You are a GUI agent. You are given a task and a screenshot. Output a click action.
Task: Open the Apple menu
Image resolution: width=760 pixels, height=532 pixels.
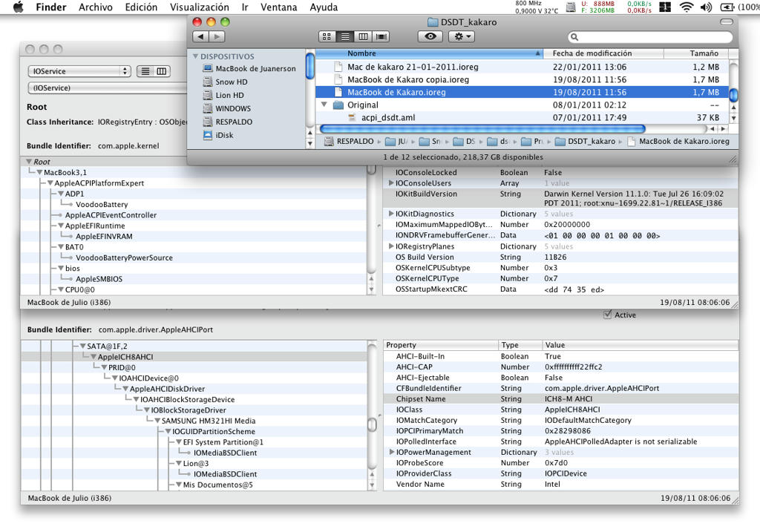(18, 7)
